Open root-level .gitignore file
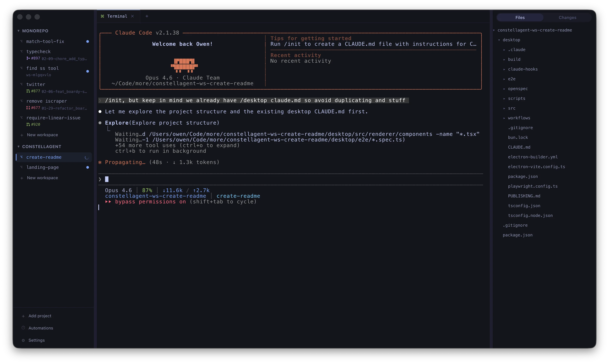 (x=515, y=225)
